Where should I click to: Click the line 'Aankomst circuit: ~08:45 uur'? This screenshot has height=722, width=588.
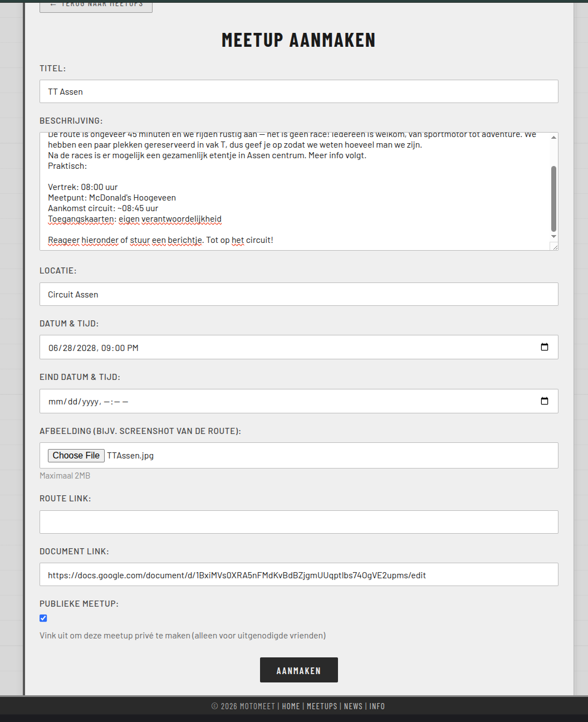click(x=103, y=208)
